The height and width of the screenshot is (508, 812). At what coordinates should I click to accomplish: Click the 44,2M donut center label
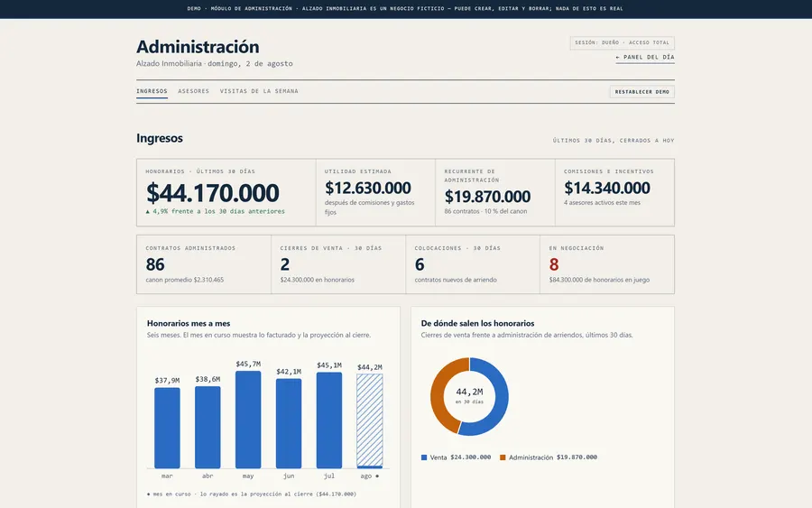pos(469,392)
